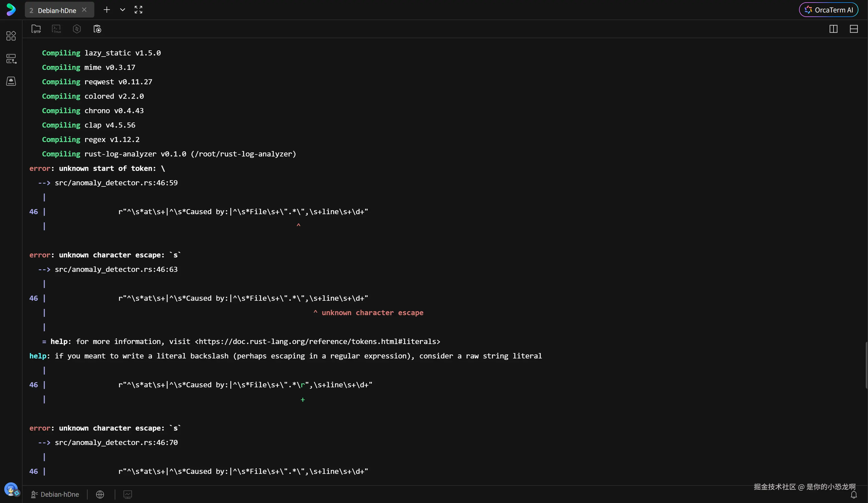Click the Tmux terminal icon

pos(56,29)
